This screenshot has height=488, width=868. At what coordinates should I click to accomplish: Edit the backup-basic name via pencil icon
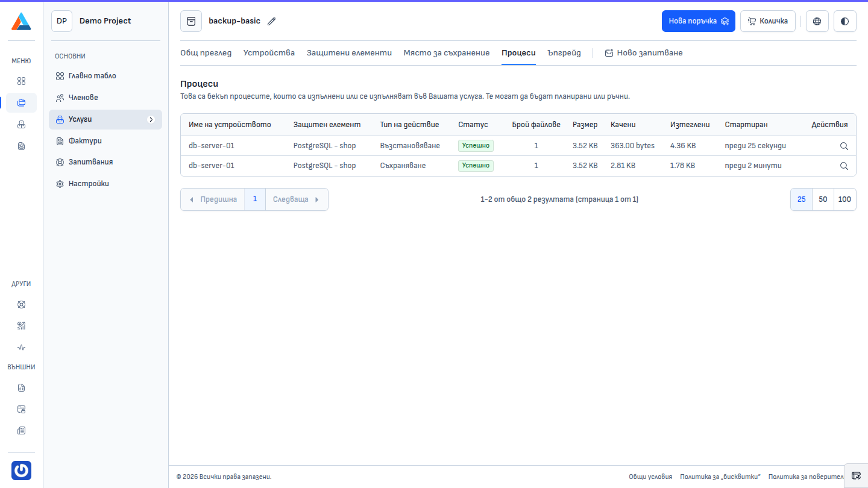pos(271,21)
